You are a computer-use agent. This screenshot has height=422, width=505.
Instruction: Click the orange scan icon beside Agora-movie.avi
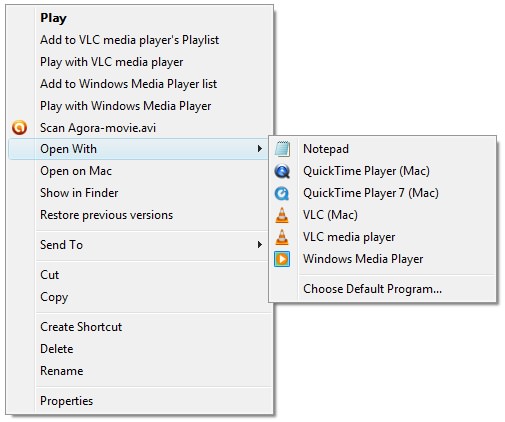(19, 128)
